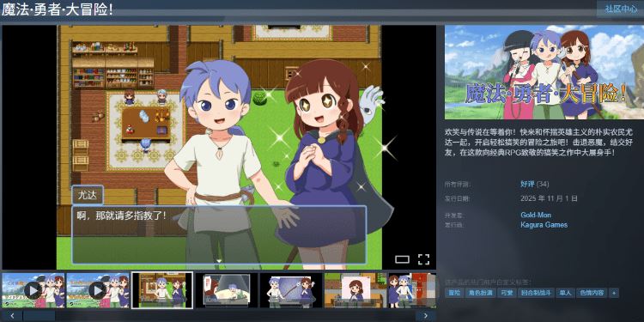Play the first trailer video thumbnail
The image size is (644, 322).
(33, 290)
